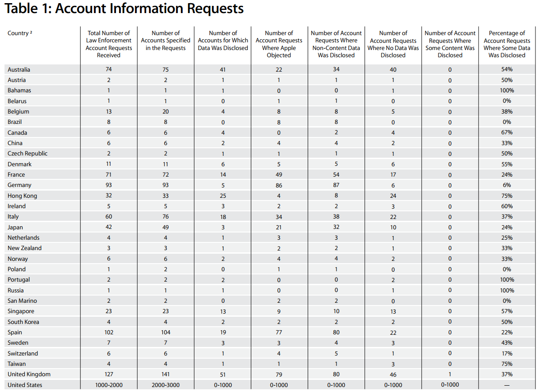
Task: Click United Kingdom '141' accounts specified value
Action: [165, 374]
